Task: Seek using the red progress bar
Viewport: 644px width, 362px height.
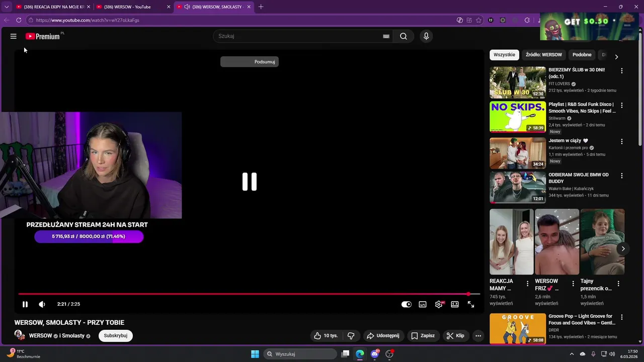Action: click(249, 294)
